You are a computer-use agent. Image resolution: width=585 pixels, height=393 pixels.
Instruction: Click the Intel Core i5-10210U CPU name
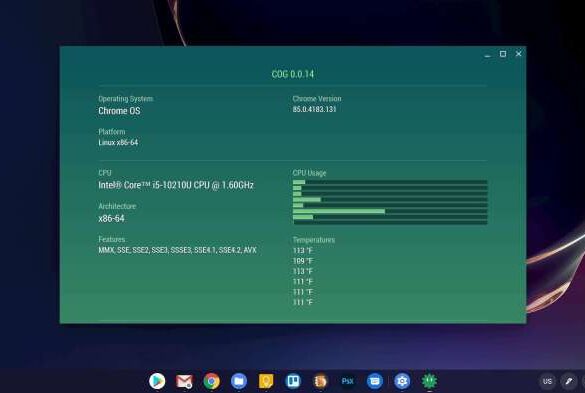pos(176,185)
